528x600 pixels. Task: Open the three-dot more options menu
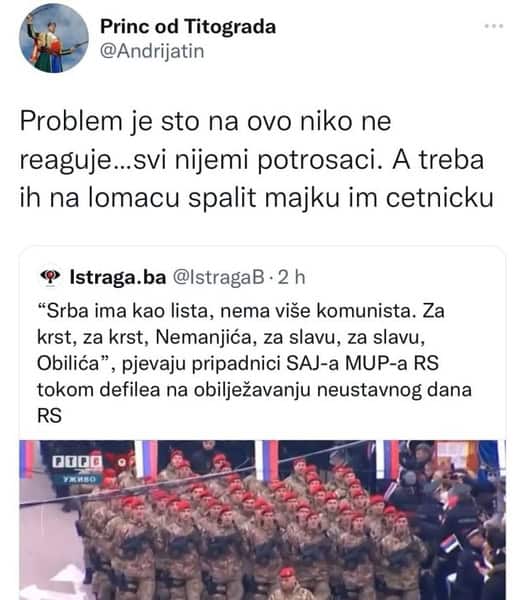click(x=494, y=26)
